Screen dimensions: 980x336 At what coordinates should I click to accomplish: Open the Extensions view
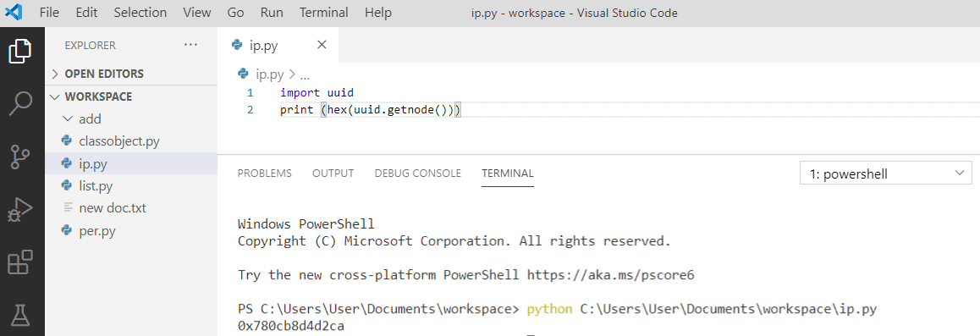(x=20, y=262)
